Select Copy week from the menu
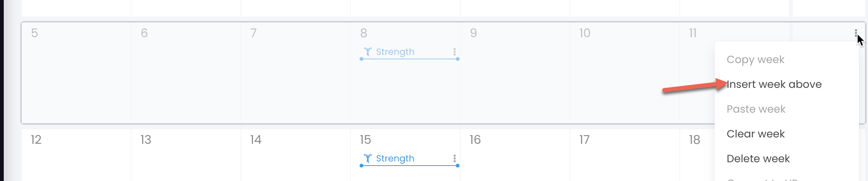The width and height of the screenshot is (868, 181). pyautogui.click(x=755, y=60)
